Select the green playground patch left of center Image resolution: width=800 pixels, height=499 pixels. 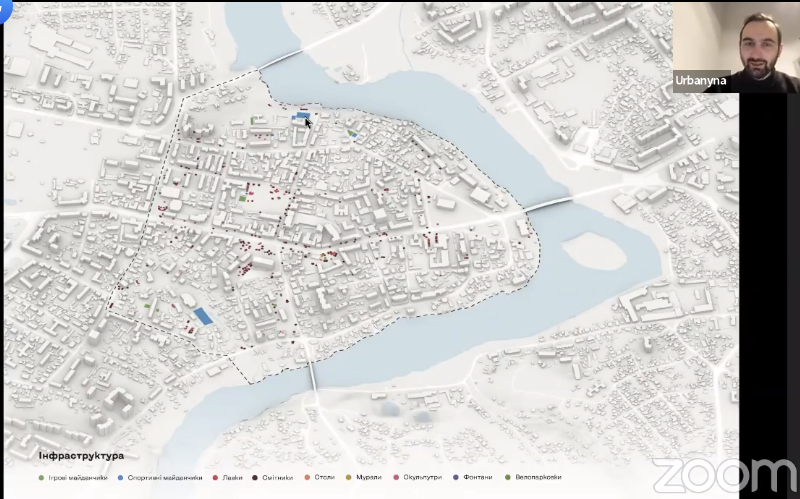[244, 198]
